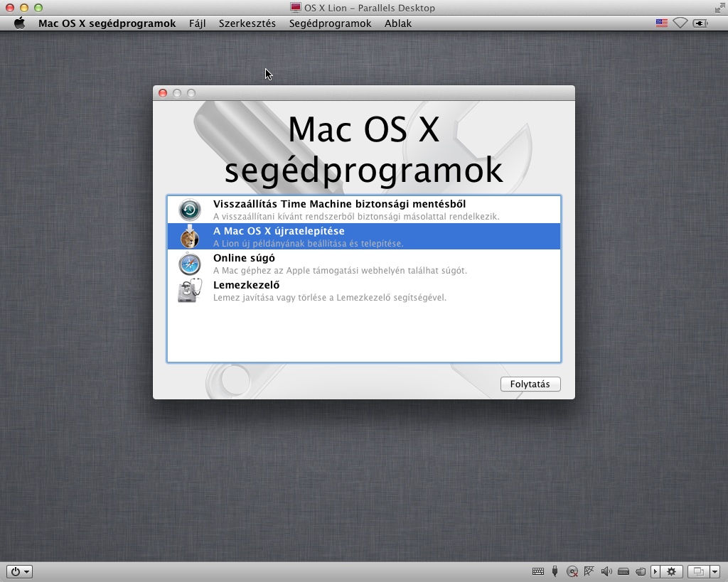
Task: Open the Szerkesztés menu
Action: click(x=247, y=23)
